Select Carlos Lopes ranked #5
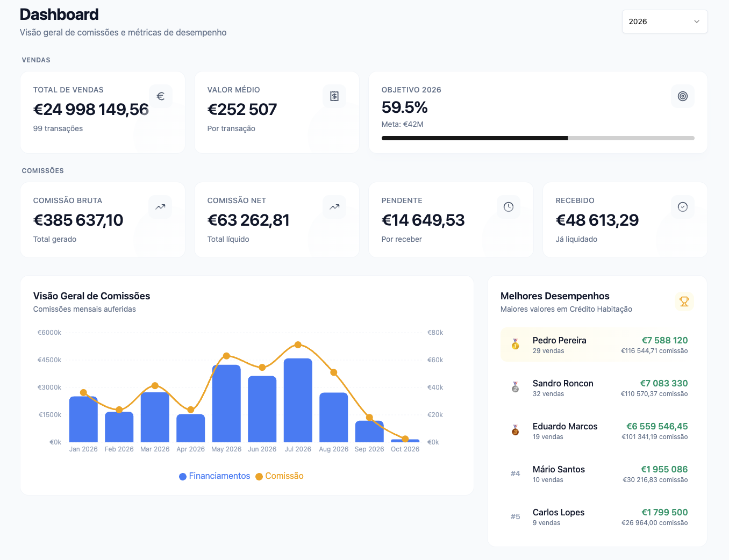The image size is (729, 560). click(x=597, y=516)
